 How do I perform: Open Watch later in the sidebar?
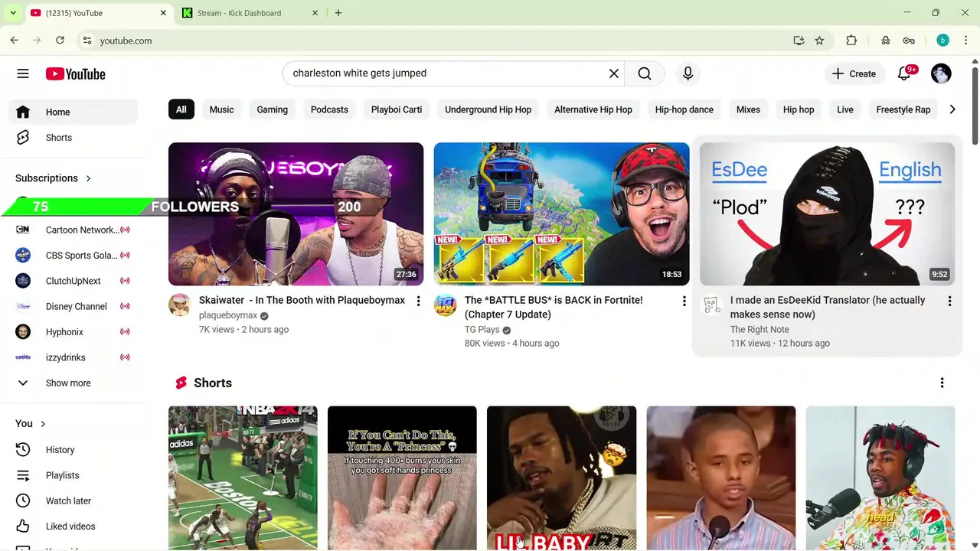tap(73, 500)
